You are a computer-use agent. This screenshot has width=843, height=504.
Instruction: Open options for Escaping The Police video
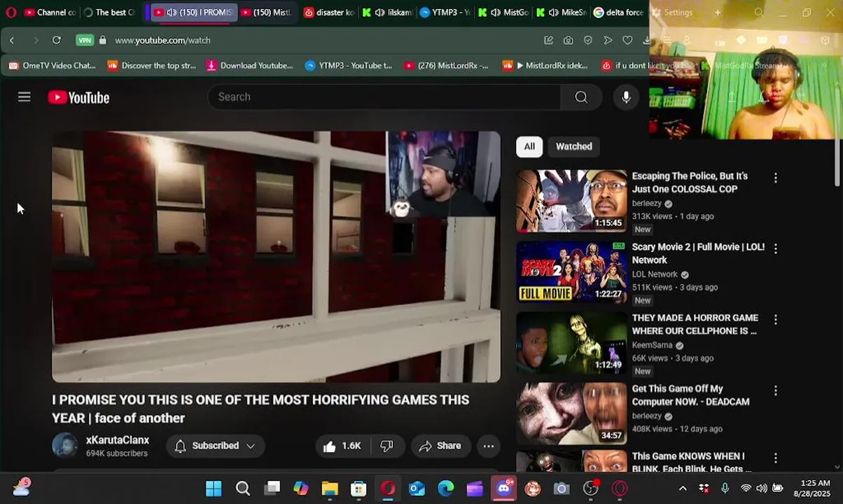coord(775,178)
